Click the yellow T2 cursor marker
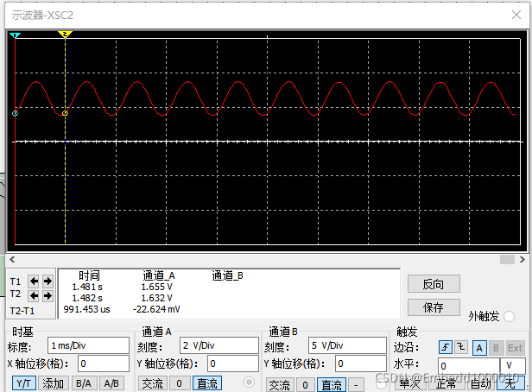The width and height of the screenshot is (532, 392). (65, 34)
